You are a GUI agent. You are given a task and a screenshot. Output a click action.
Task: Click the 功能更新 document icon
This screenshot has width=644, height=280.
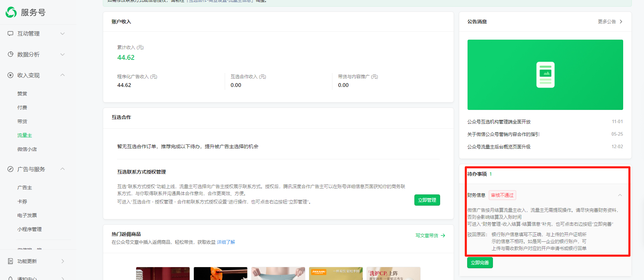tap(10, 261)
